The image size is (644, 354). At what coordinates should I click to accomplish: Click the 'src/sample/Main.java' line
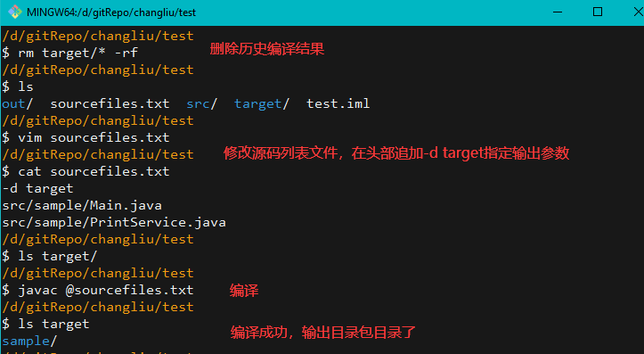[82, 205]
